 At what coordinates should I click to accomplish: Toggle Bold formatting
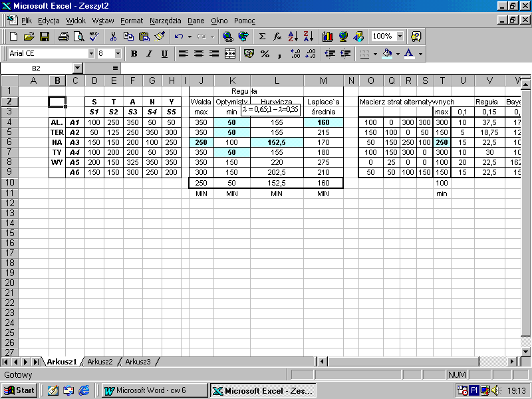tap(134, 53)
